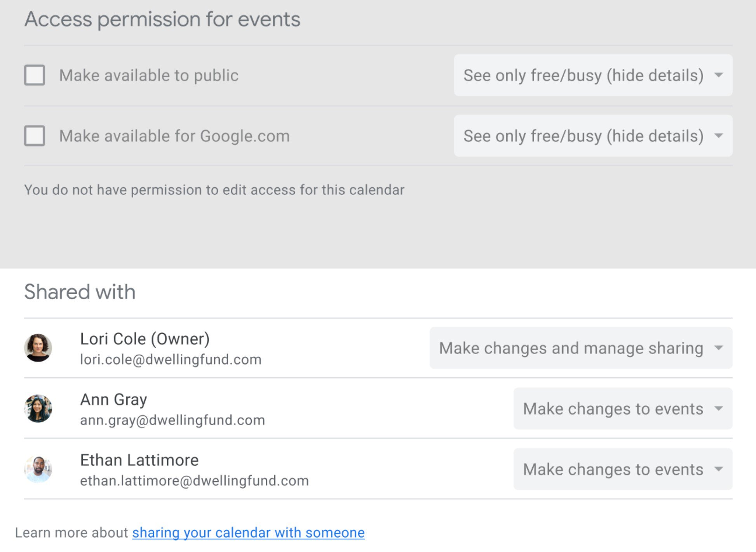
Task: Open Google.com See only free/busy dropdown
Action: (583, 136)
